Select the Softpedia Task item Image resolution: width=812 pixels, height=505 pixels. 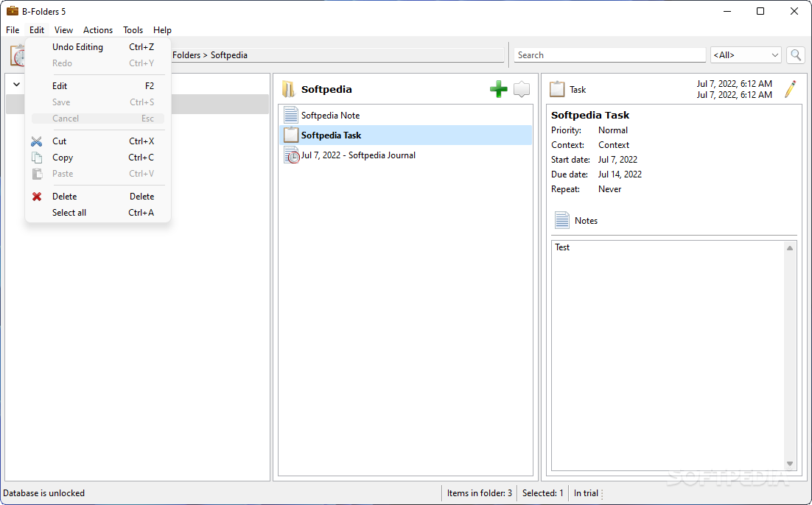point(405,135)
